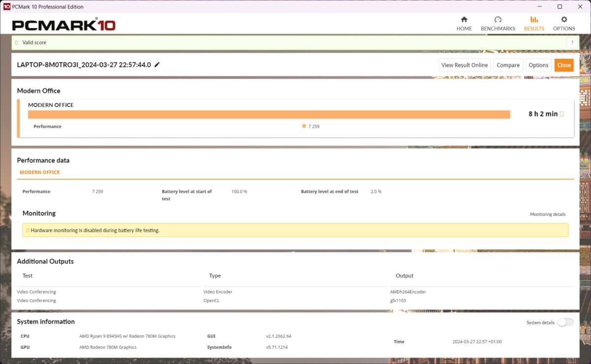Click the icon next to 8 h 2 min

pyautogui.click(x=562, y=114)
